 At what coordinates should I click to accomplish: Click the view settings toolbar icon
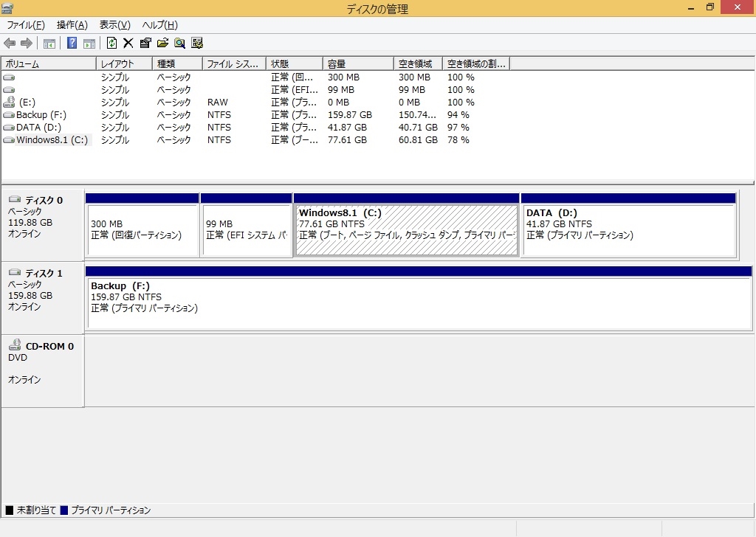click(197, 44)
